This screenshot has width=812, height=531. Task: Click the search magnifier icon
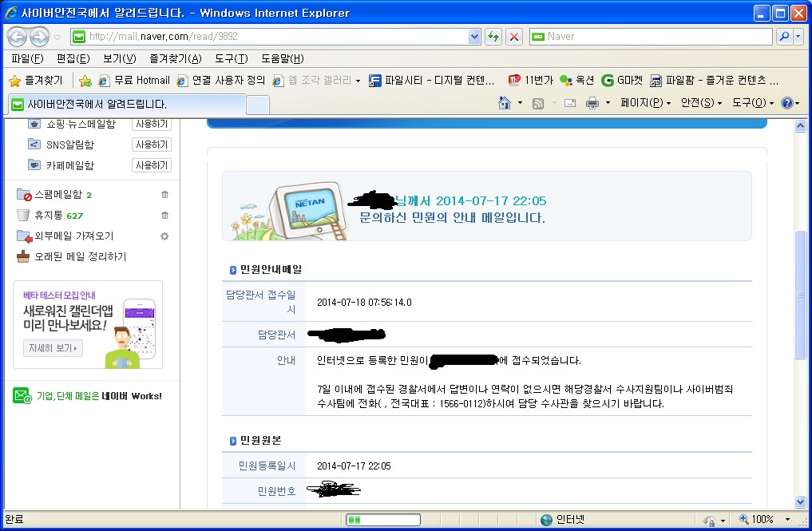coord(785,37)
